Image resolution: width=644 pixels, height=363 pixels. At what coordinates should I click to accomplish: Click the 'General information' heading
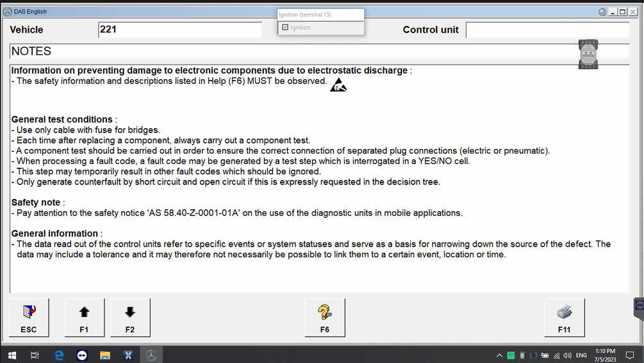[x=54, y=234]
